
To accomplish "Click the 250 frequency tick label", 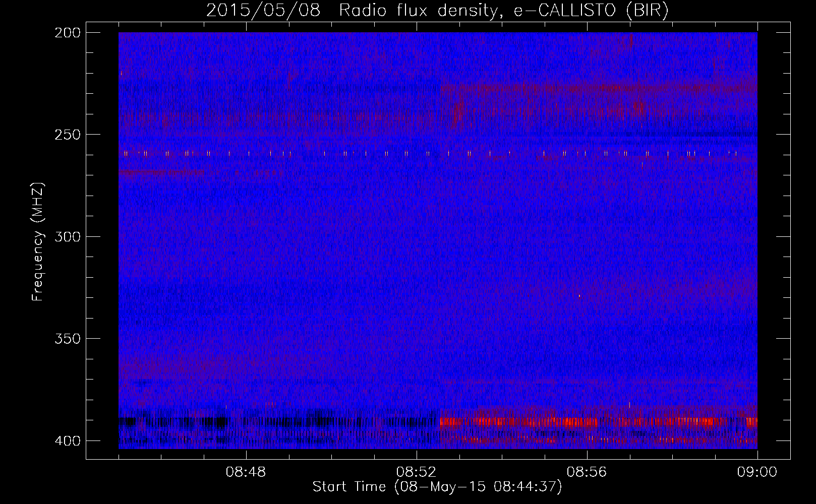I will tap(68, 135).
